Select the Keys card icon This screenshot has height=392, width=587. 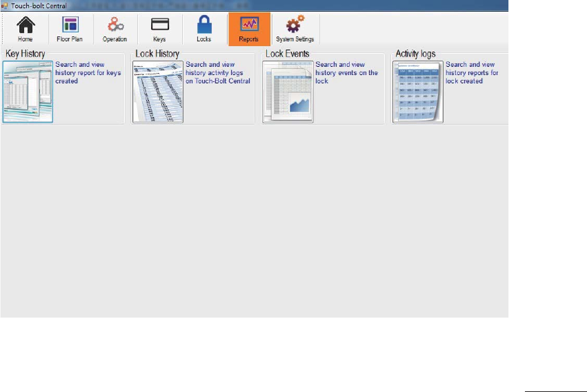160,29
